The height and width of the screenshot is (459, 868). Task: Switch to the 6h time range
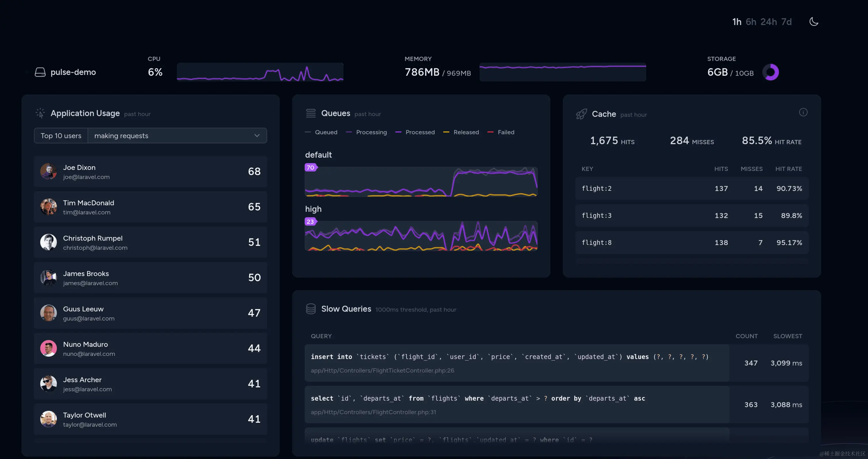(751, 22)
